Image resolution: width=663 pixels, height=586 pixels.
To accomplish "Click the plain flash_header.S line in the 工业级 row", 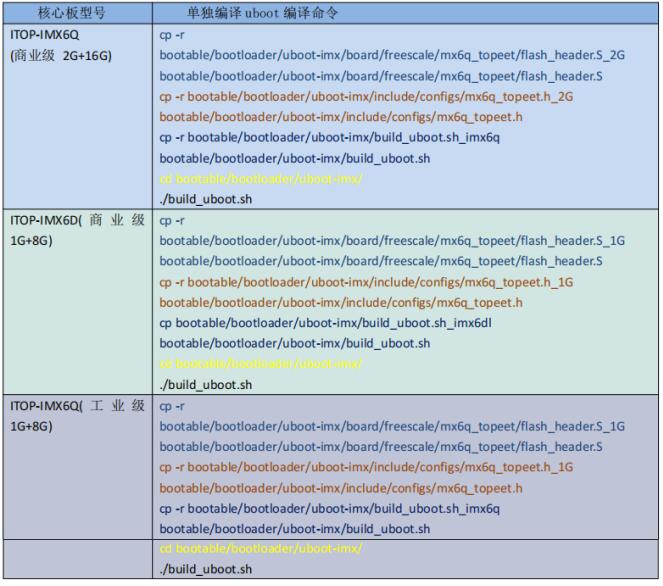I will tap(381, 447).
